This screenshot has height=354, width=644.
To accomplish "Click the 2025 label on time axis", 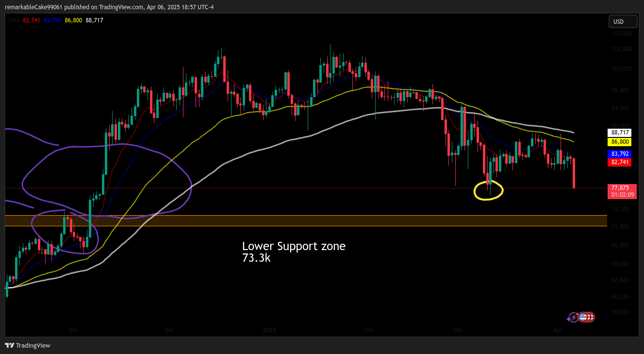I will 269,330.
